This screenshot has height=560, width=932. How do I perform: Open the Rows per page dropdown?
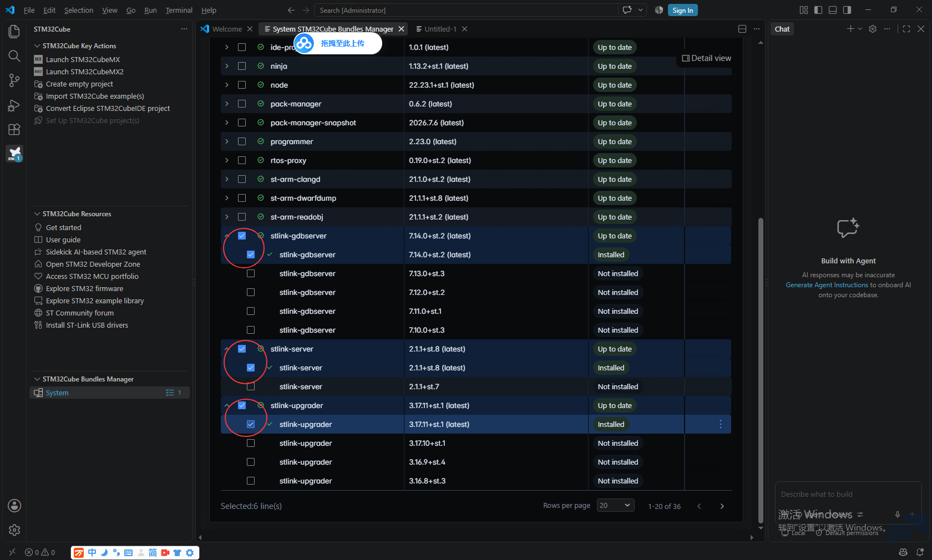[615, 505]
